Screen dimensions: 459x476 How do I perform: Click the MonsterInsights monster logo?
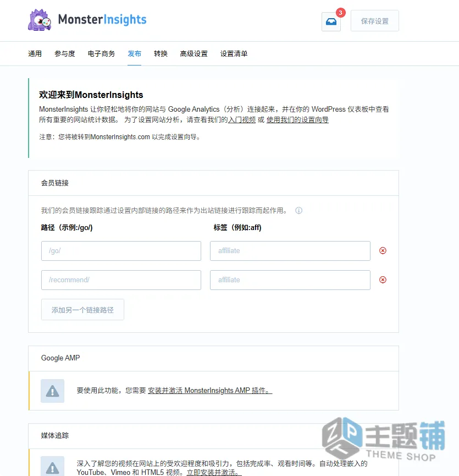[x=40, y=20]
